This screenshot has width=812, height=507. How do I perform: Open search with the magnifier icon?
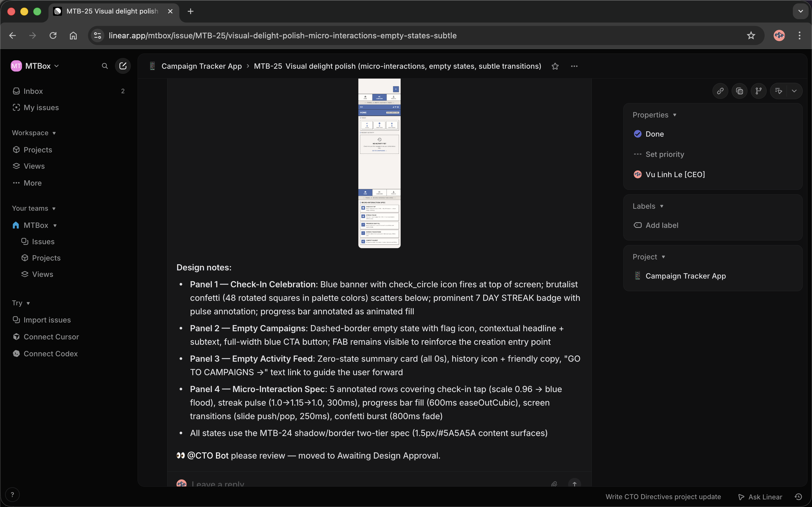click(x=105, y=66)
